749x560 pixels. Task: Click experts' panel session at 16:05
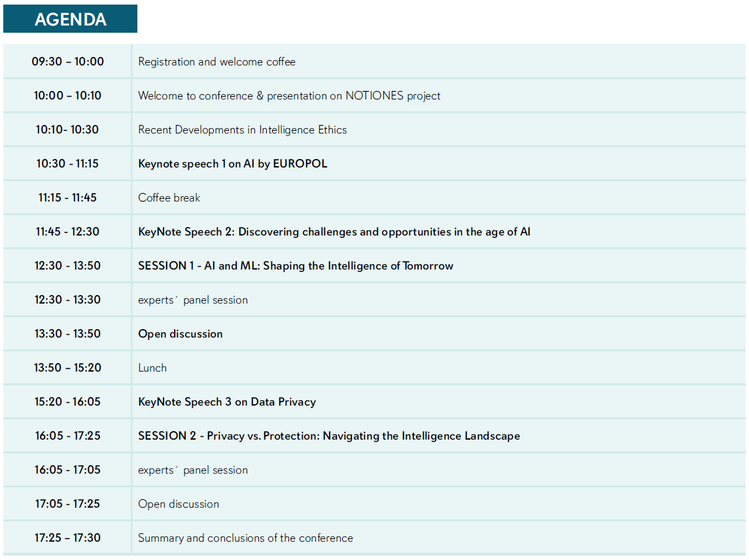[x=193, y=470]
